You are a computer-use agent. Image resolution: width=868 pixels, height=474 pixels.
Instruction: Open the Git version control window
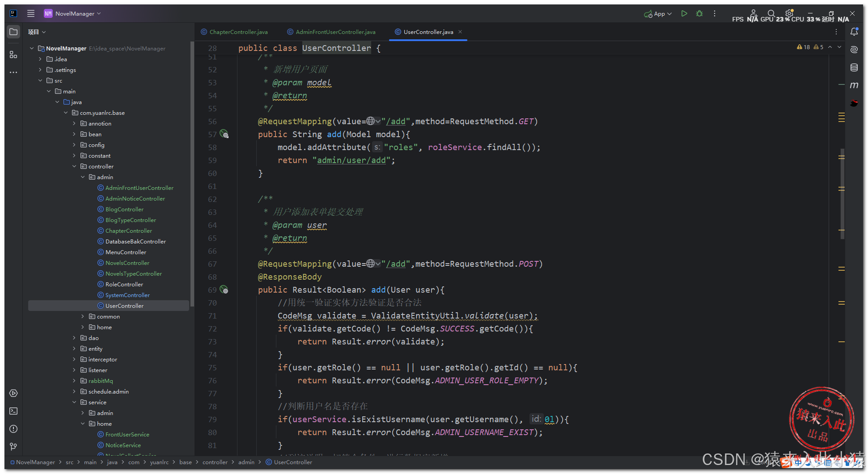click(13, 446)
